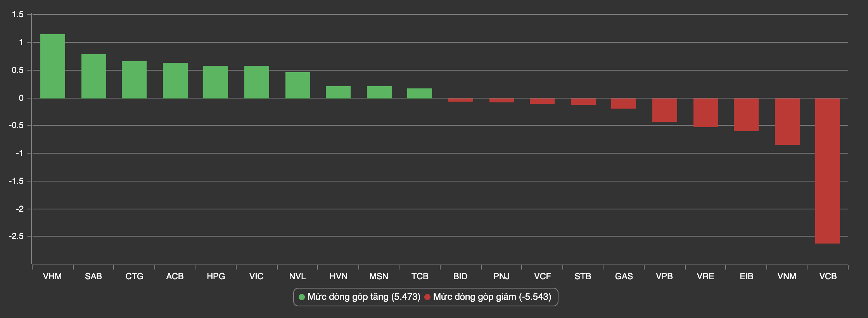
Task: Click the MSN axis label
Action: tap(379, 277)
